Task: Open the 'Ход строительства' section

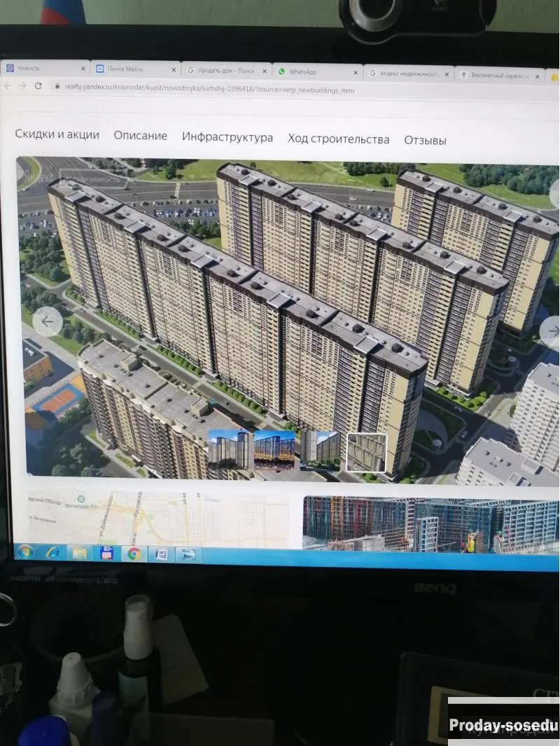Action: pos(338,139)
